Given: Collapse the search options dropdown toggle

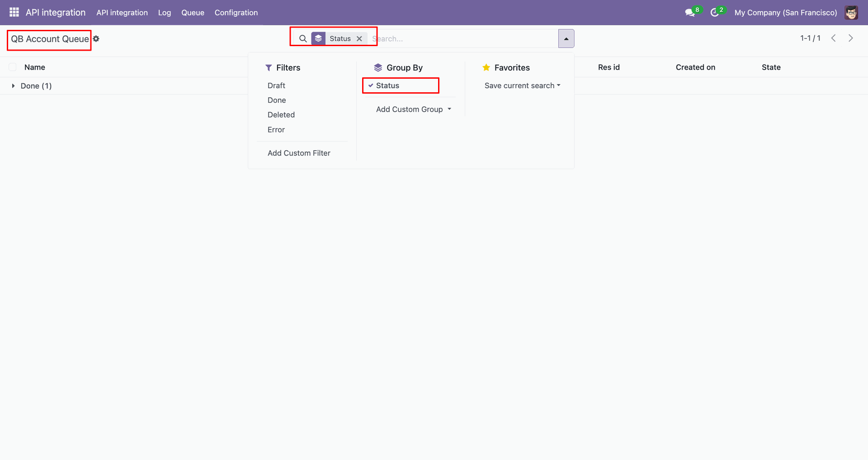Looking at the screenshot, I should coord(566,38).
